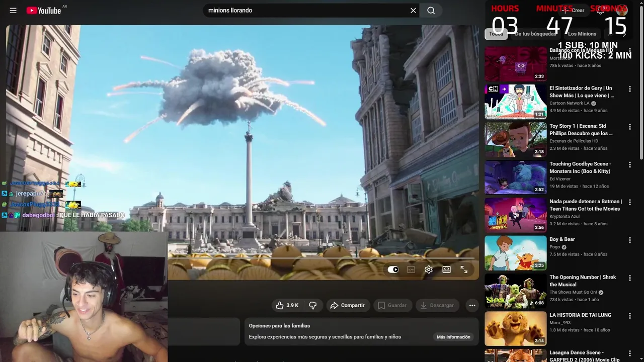This screenshot has height=362, width=644.
Task: Visit Escenas de Peliculas HD channel
Action: (x=574, y=141)
